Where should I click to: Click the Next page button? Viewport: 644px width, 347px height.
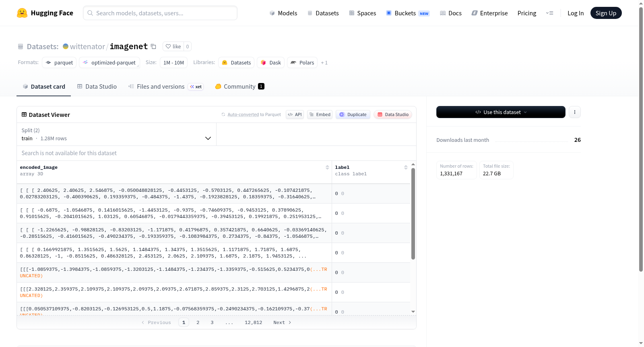tap(282, 322)
